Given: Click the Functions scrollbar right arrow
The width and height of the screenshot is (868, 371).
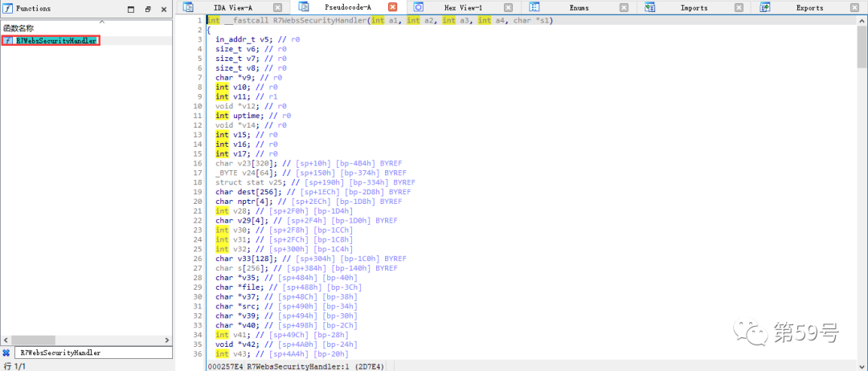Looking at the screenshot, I should tap(168, 339).
